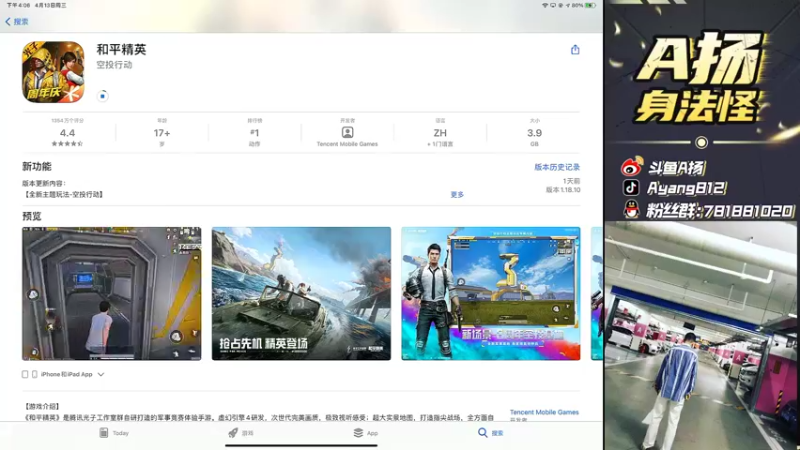Screen dimensions: 800x450
Task: Expand the 更多 update notes
Action: (457, 194)
